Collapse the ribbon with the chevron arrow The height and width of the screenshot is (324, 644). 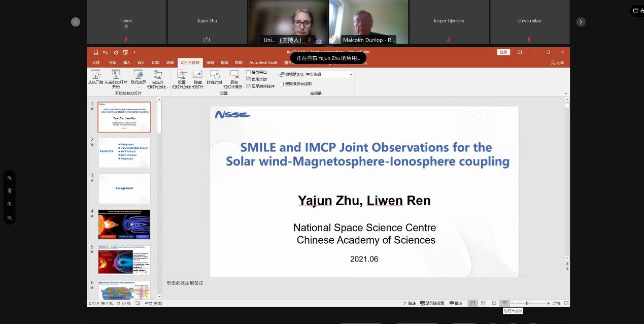coord(565,93)
